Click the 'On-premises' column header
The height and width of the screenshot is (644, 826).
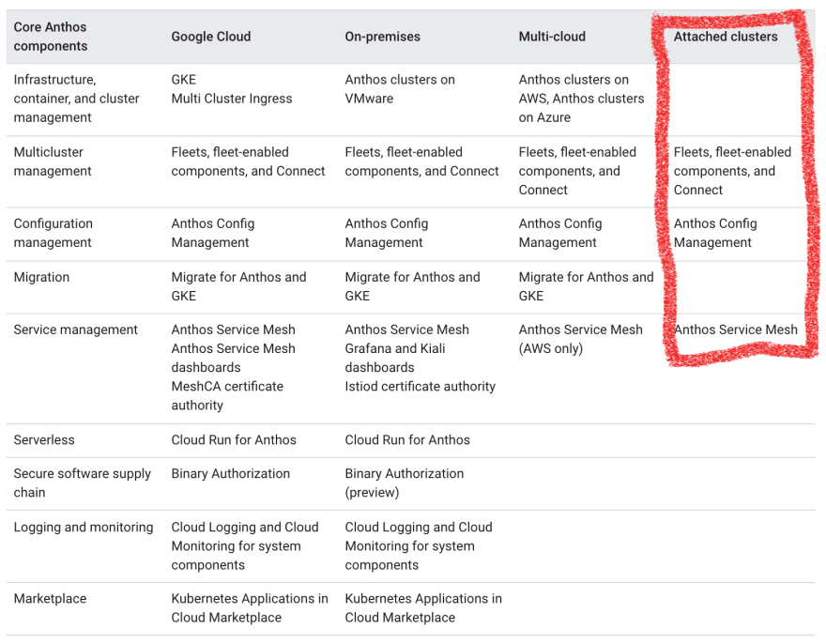click(382, 37)
